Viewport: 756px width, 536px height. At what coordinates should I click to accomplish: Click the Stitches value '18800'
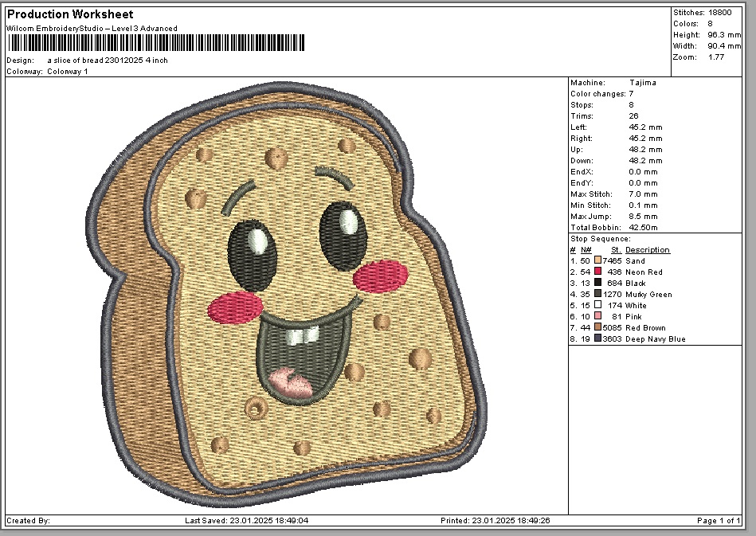click(720, 13)
